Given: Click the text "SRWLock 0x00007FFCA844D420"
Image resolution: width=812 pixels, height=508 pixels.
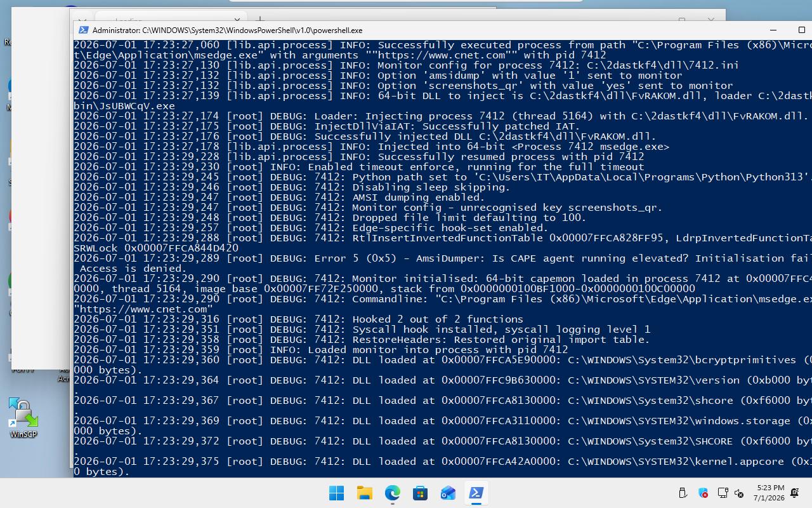Looking at the screenshot, I should 156,248.
